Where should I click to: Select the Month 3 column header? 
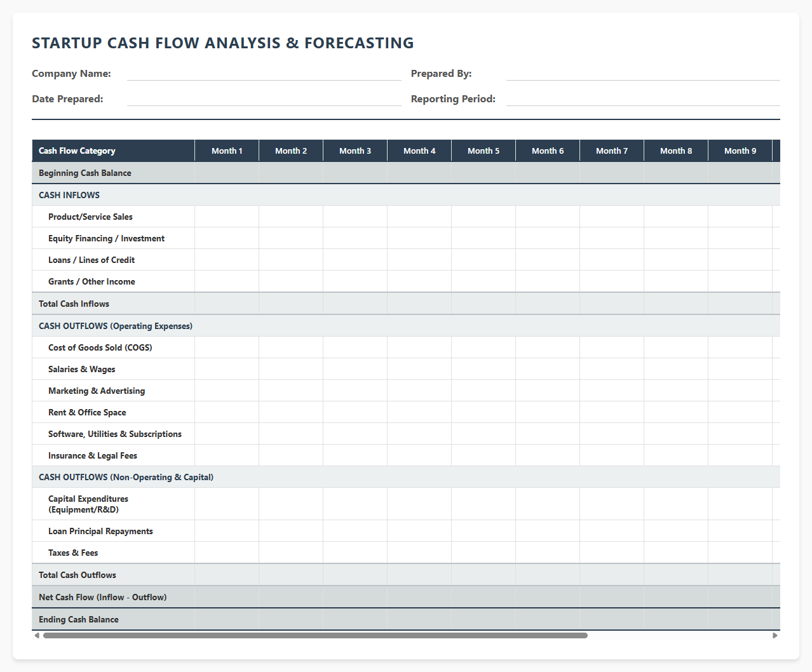click(355, 151)
